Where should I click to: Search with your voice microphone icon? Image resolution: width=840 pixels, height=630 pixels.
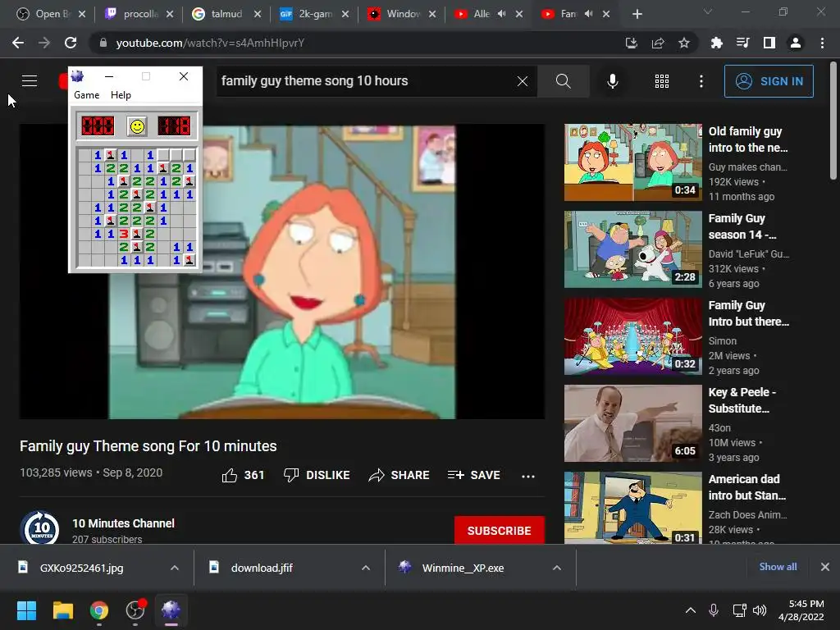(612, 81)
